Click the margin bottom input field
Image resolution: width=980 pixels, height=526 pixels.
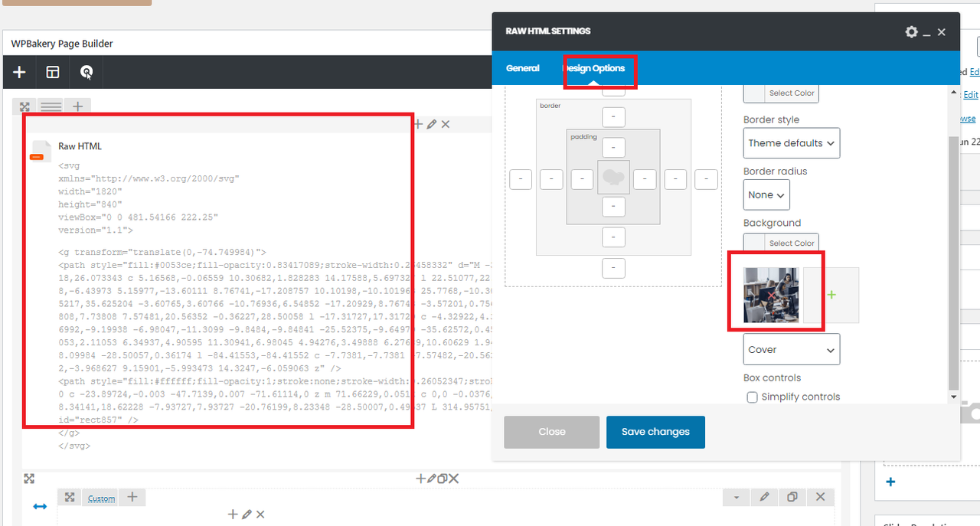[613, 268]
